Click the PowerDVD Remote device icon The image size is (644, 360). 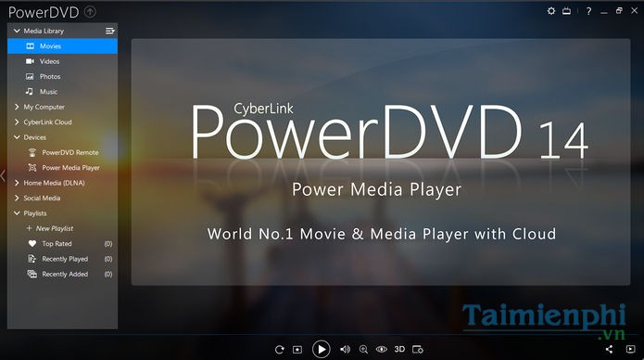tap(32, 153)
